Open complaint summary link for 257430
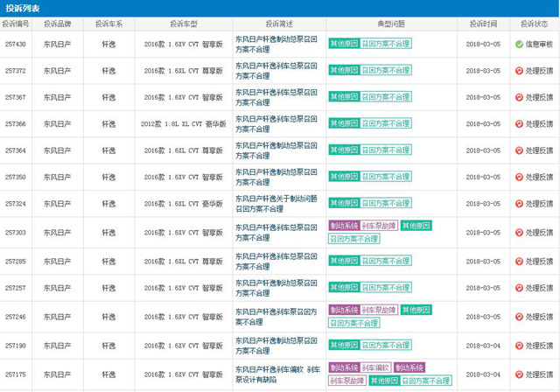The height and width of the screenshot is (392, 560). coord(276,45)
